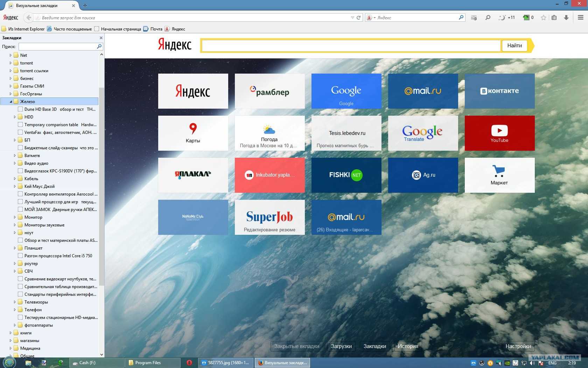
Task: Expand the torrent ссылки folder
Action: click(x=10, y=71)
